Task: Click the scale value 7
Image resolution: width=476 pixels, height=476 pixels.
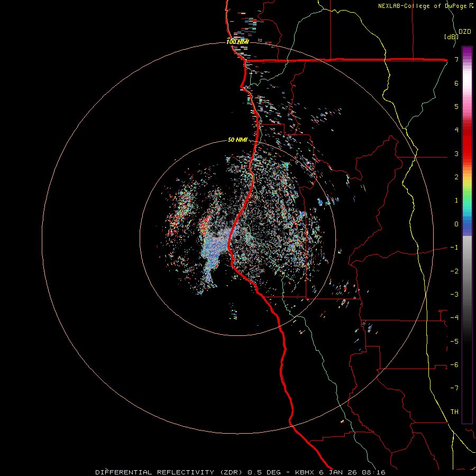Action: pyautogui.click(x=456, y=59)
